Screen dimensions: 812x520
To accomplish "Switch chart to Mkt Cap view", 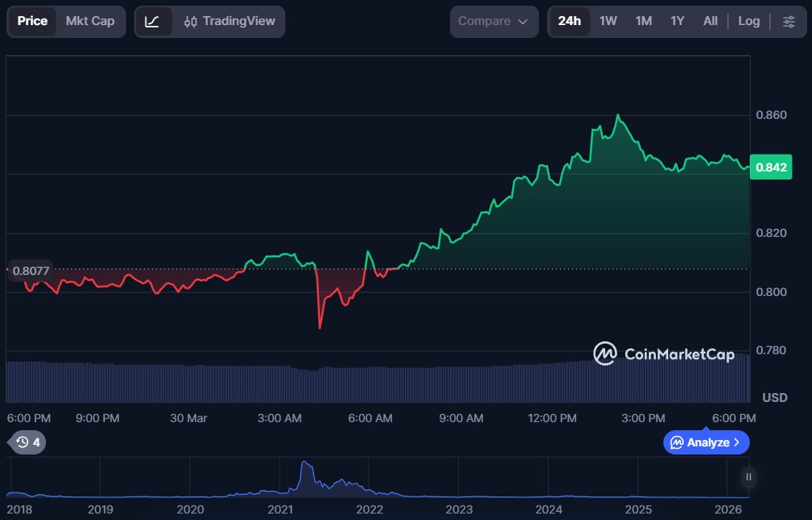I will (x=90, y=22).
